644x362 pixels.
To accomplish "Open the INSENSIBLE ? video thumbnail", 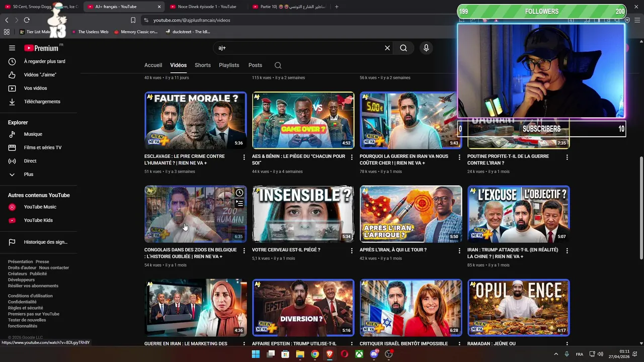I will click(303, 214).
